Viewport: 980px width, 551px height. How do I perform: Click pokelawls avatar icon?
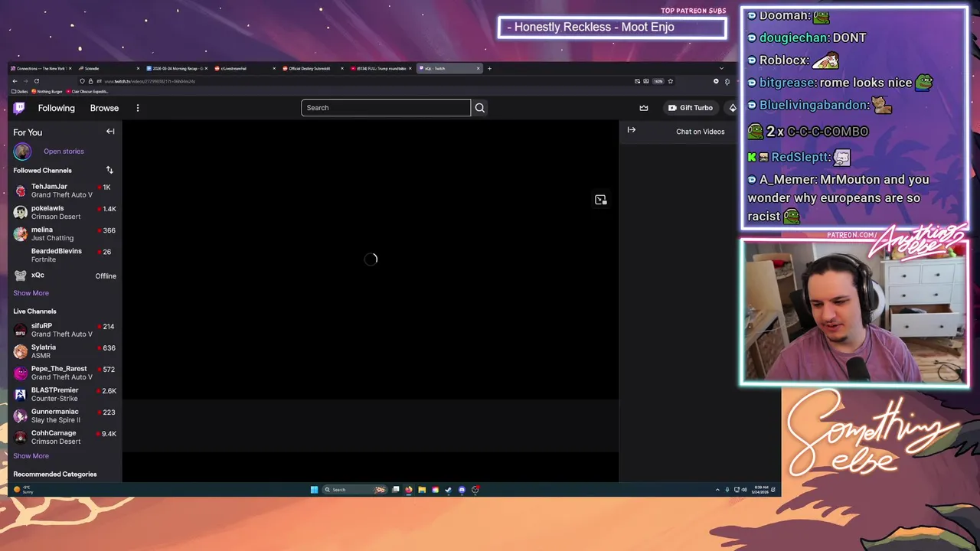21,212
